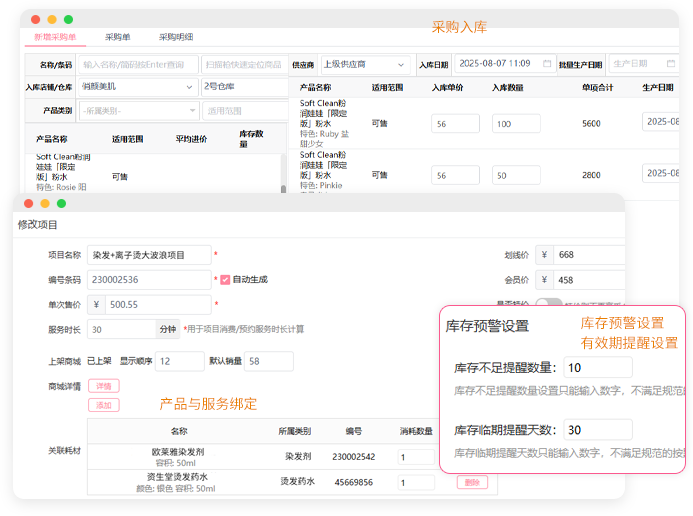This screenshot has height=516, width=693.
Task: Close the purchase window with red button
Action: pyautogui.click(x=36, y=19)
